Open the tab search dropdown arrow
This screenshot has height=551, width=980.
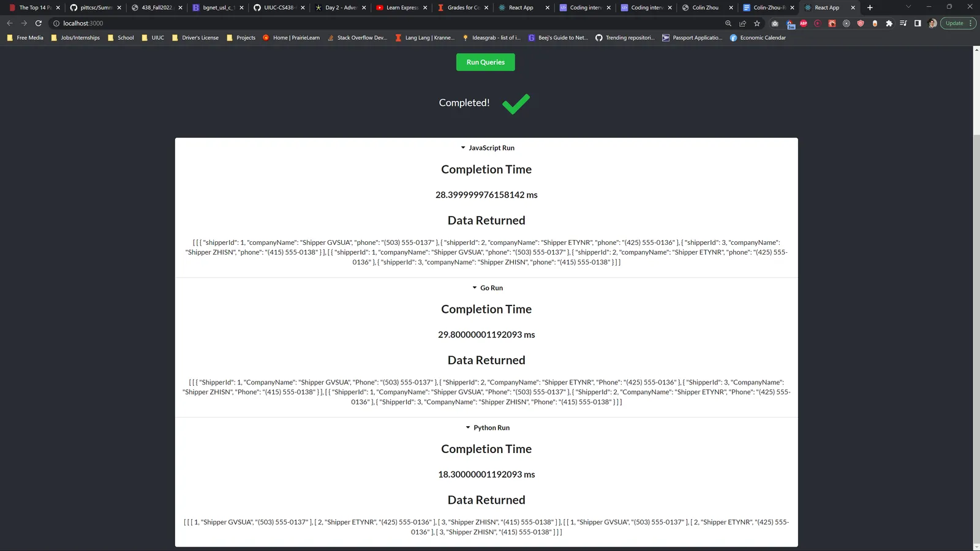click(908, 7)
